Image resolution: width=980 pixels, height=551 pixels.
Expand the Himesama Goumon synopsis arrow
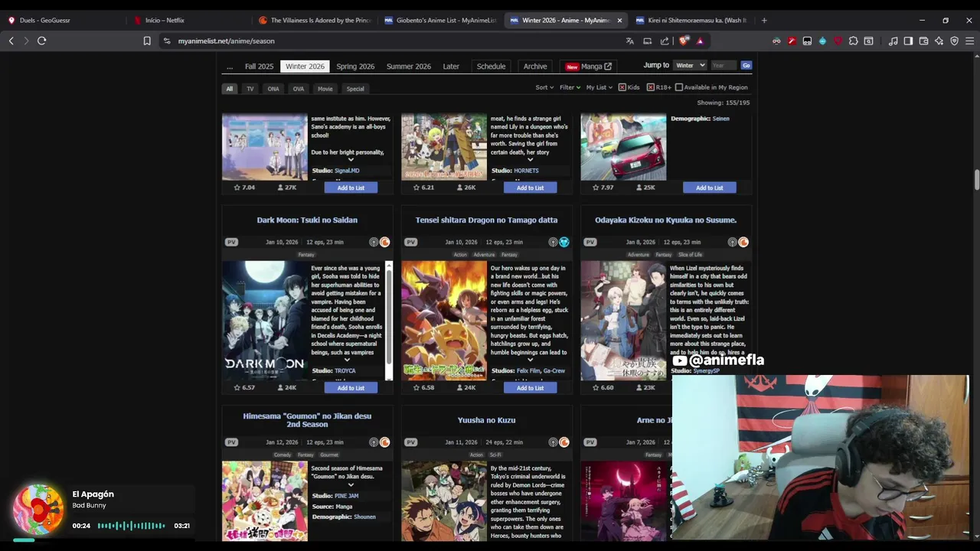pos(351,484)
